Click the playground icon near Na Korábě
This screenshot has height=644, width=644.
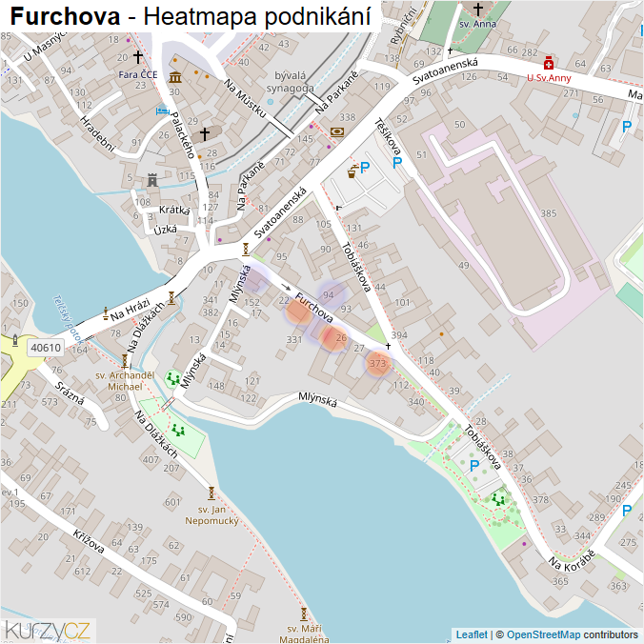[x=498, y=500]
